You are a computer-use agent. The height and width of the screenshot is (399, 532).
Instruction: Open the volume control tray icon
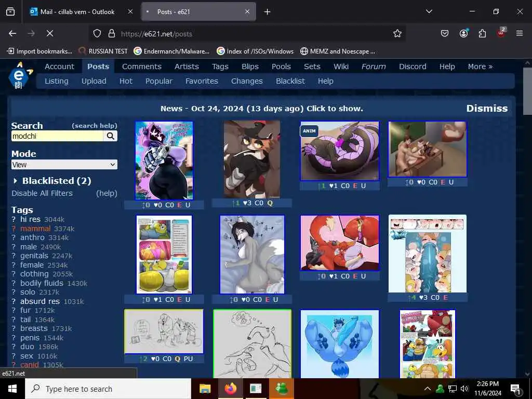coord(464,389)
